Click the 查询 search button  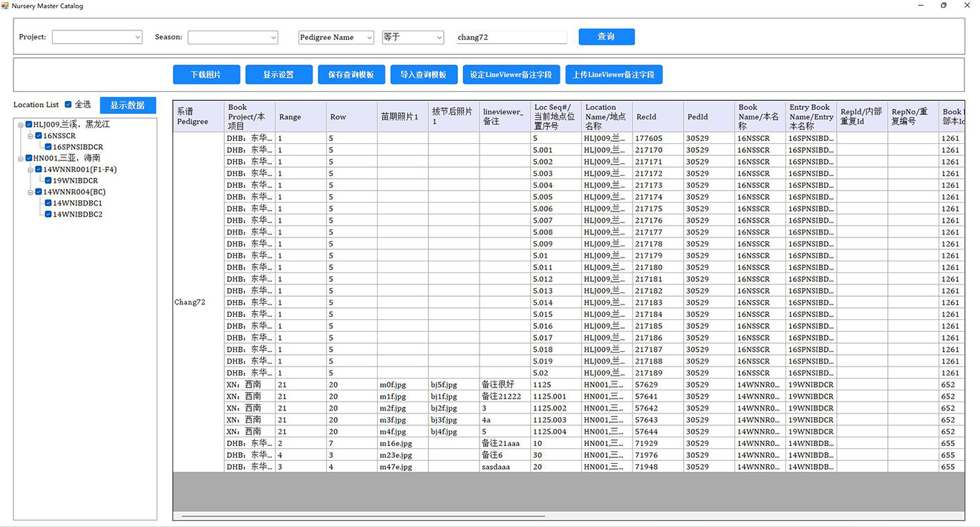pos(607,36)
